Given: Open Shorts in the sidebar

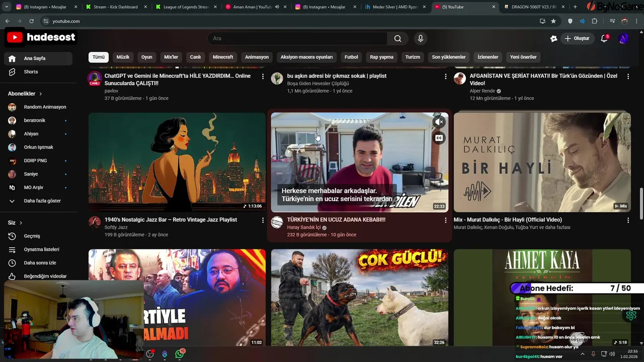Looking at the screenshot, I should pos(38,72).
